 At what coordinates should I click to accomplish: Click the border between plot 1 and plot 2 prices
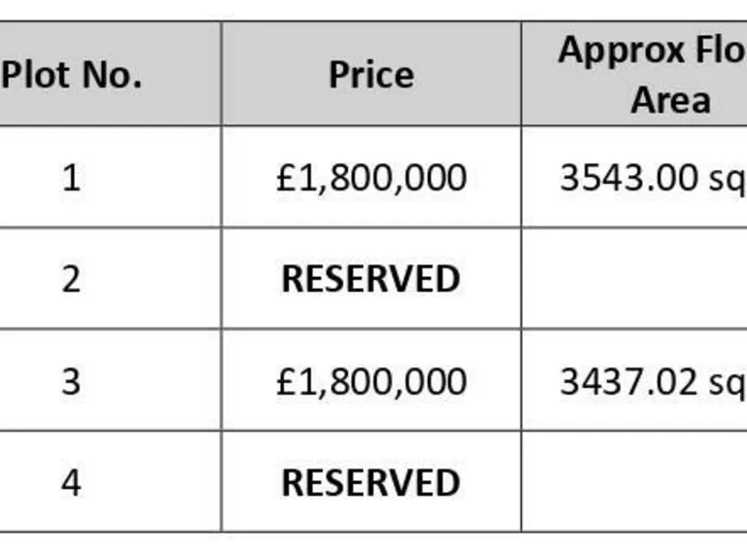(371, 228)
